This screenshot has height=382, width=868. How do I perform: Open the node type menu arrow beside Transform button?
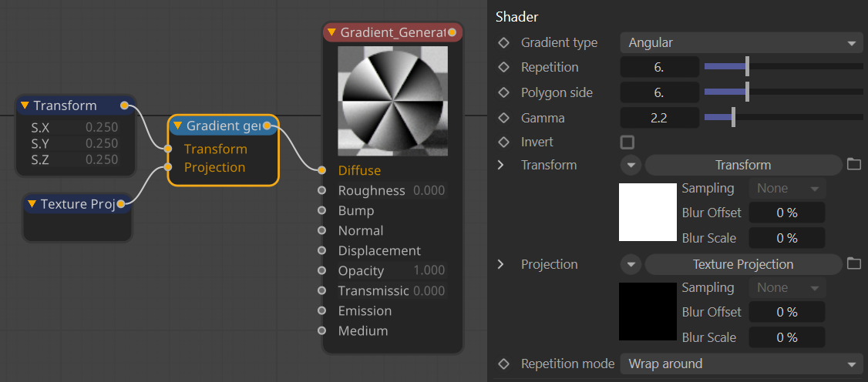tap(631, 165)
